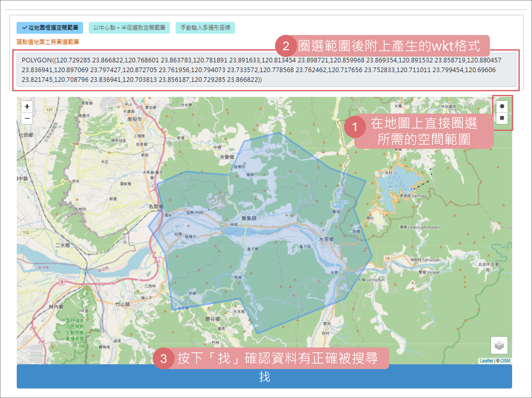Click the route 16 road shield
Viewport: 532px width, 398px height.
387,258
